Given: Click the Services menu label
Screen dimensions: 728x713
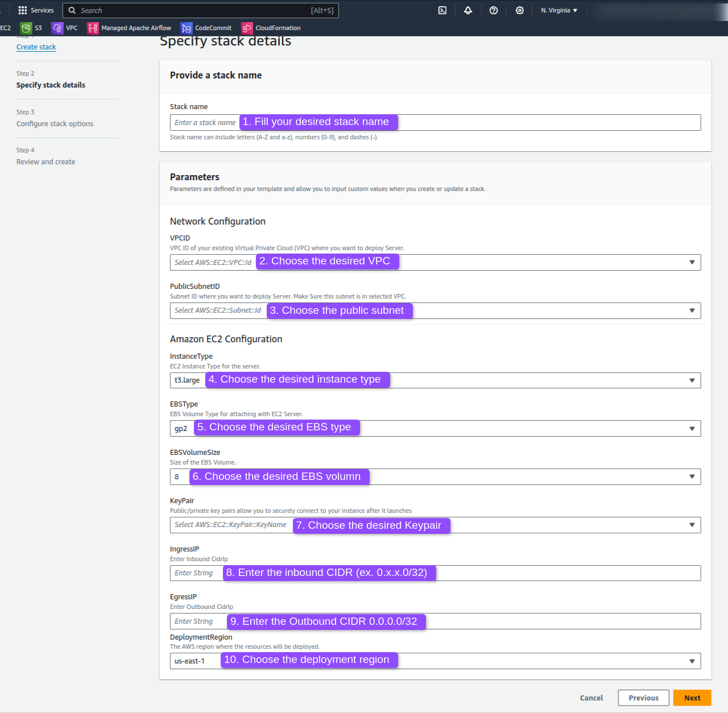Looking at the screenshot, I should pyautogui.click(x=42, y=10).
